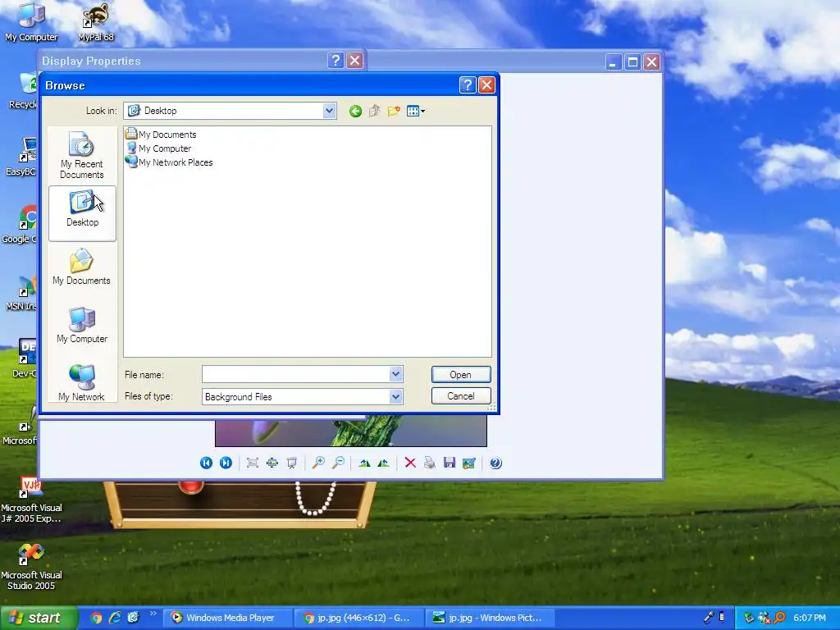Image resolution: width=840 pixels, height=630 pixels.
Task: Select My Network in the places bar
Action: click(x=81, y=382)
